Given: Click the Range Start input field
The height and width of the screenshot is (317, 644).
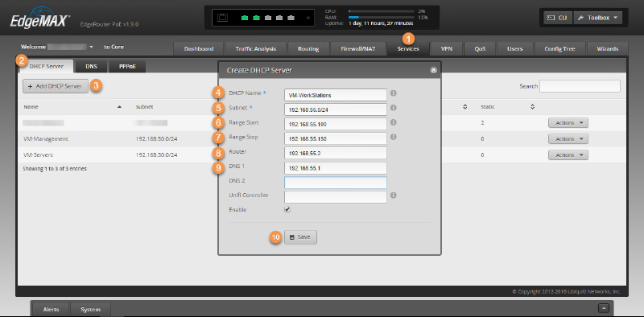Looking at the screenshot, I should pyautogui.click(x=336, y=124).
